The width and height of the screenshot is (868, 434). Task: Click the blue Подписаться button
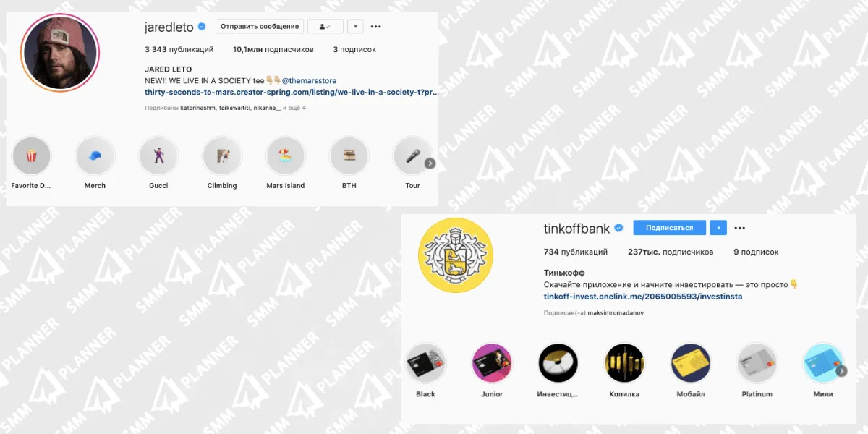[x=670, y=228]
